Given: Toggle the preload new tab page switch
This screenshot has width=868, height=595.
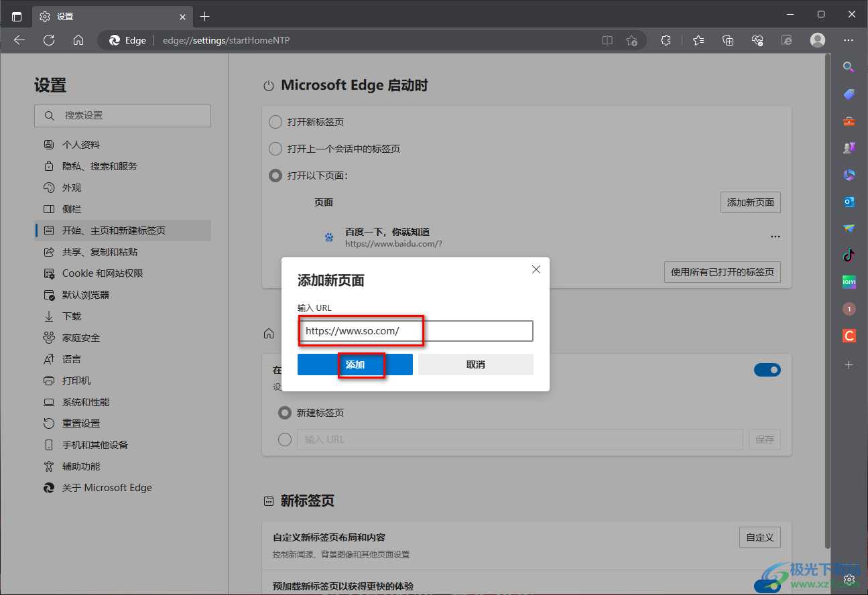Looking at the screenshot, I should [767, 586].
